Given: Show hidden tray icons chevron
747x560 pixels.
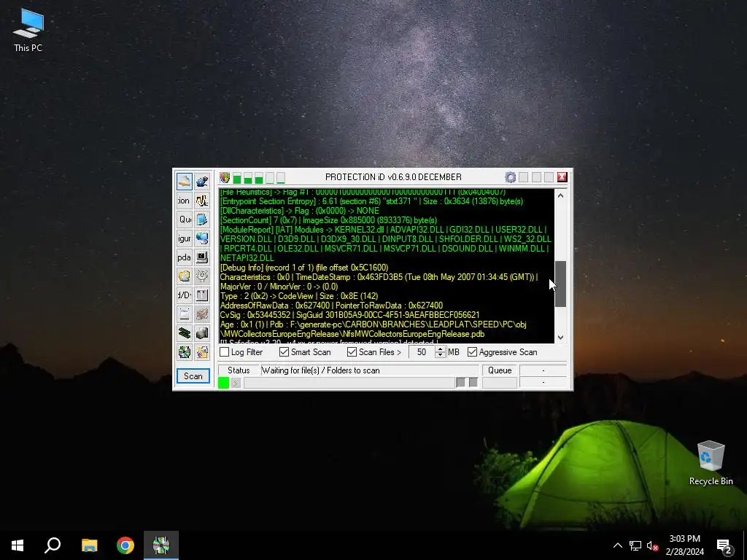Looking at the screenshot, I should point(617,545).
